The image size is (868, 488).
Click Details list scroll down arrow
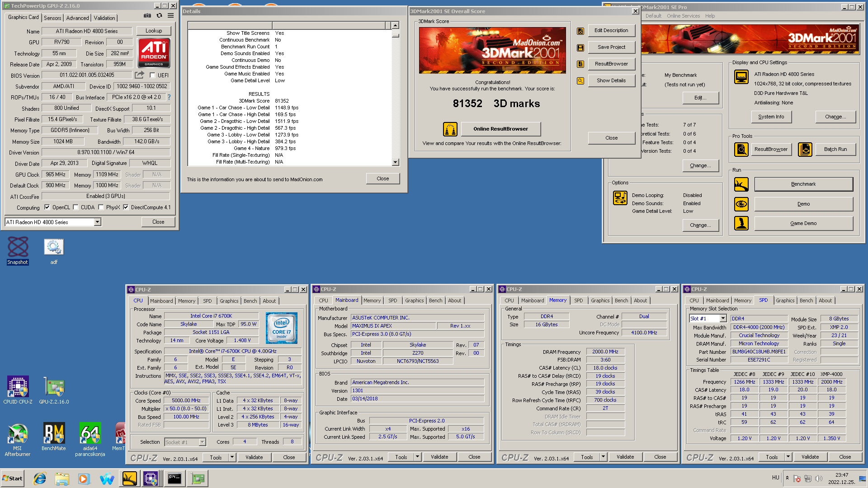(x=395, y=162)
